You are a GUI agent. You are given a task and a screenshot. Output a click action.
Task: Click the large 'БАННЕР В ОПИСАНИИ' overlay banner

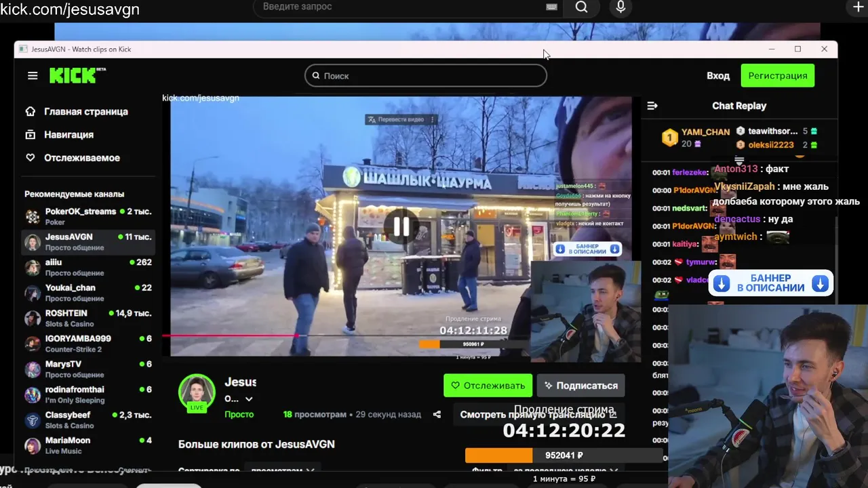pyautogui.click(x=770, y=283)
